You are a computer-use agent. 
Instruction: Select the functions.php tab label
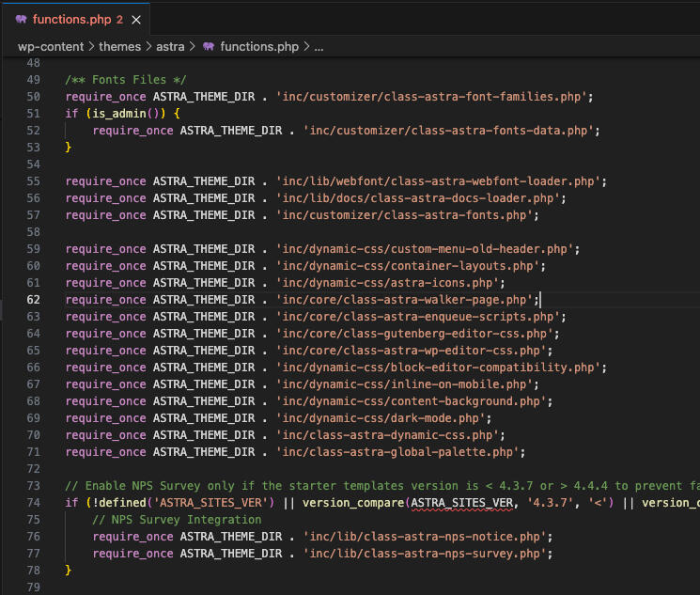coord(71,19)
